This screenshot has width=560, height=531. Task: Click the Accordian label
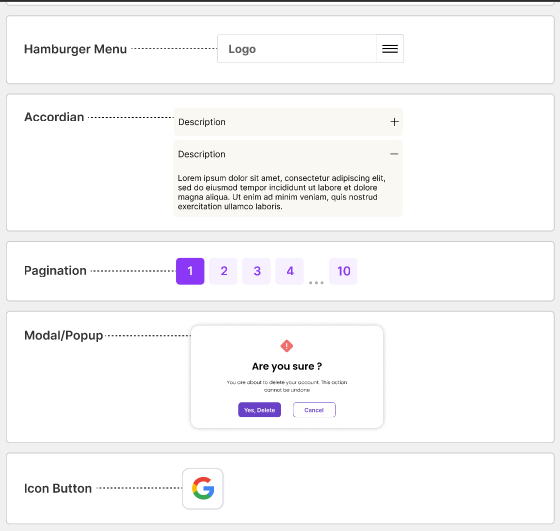click(54, 117)
